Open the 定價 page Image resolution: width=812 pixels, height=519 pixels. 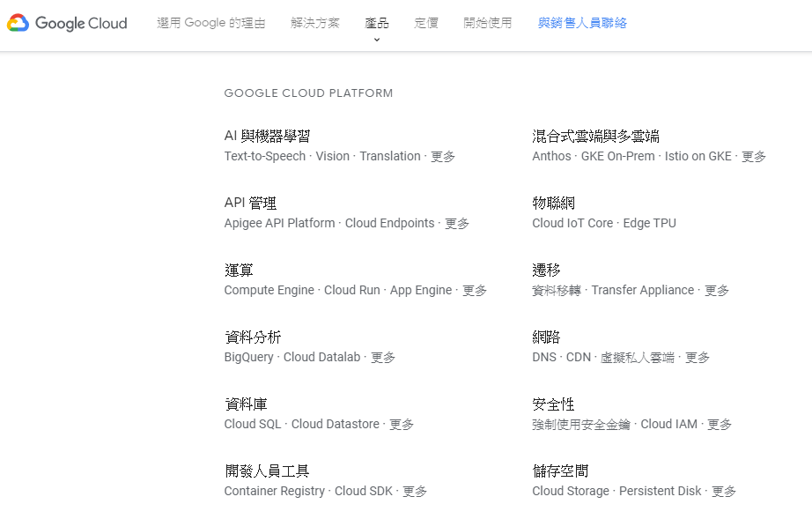[x=426, y=23]
